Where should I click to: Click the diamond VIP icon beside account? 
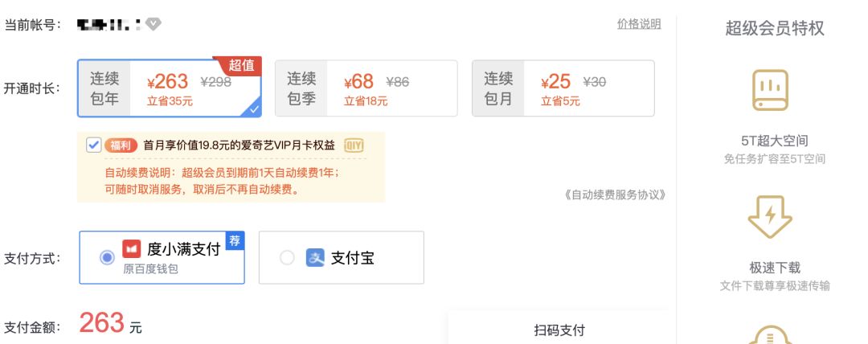pos(154,24)
